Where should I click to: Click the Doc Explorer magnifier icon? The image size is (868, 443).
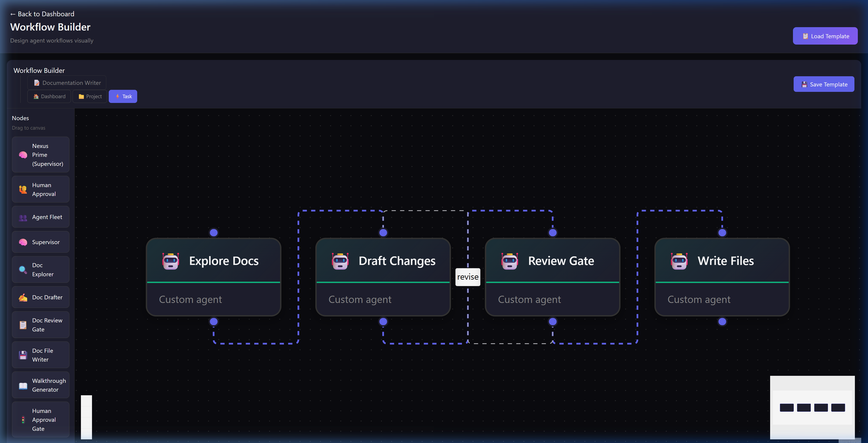(x=23, y=270)
